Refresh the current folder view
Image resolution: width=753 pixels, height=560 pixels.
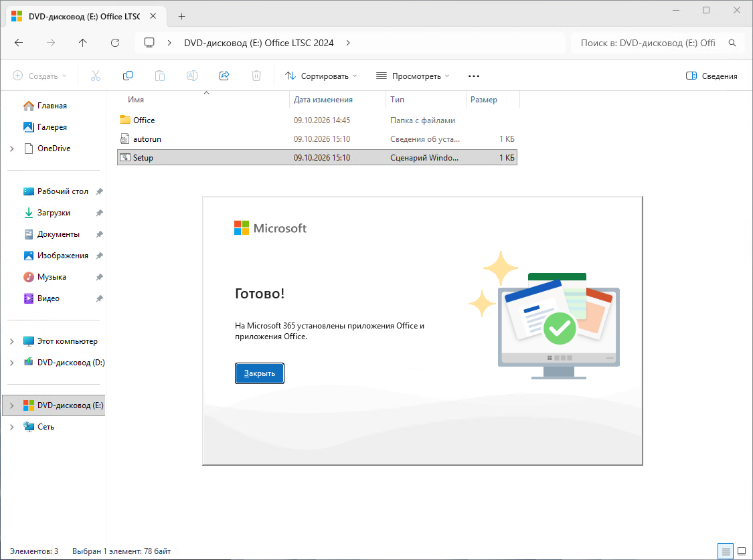[115, 43]
